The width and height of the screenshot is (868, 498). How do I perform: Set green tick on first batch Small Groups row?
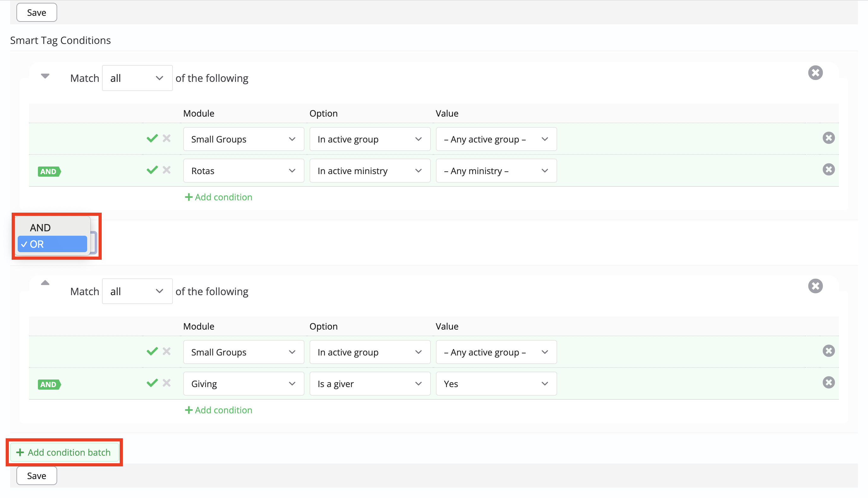click(x=152, y=138)
